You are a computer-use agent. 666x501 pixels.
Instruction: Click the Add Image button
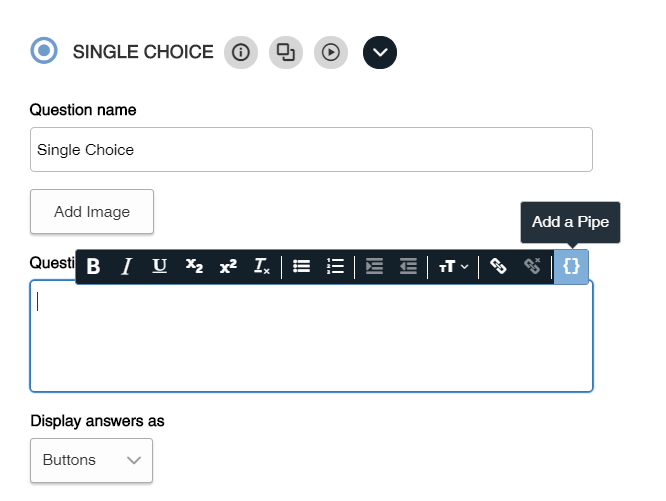[92, 212]
